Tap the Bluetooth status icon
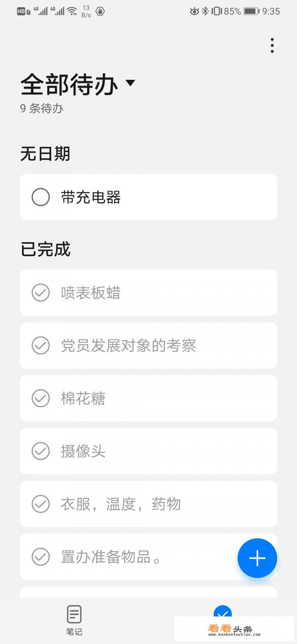The height and width of the screenshot is (644, 297). click(x=205, y=11)
